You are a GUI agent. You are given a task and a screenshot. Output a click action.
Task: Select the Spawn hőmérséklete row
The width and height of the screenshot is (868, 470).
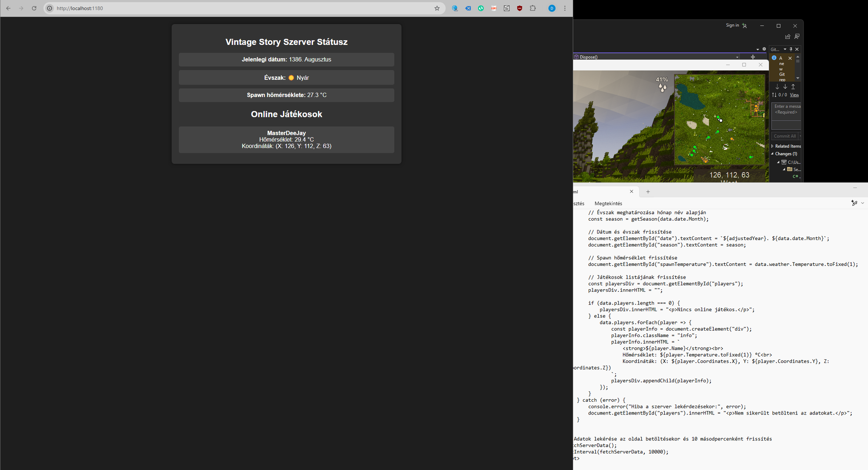pyautogui.click(x=286, y=95)
